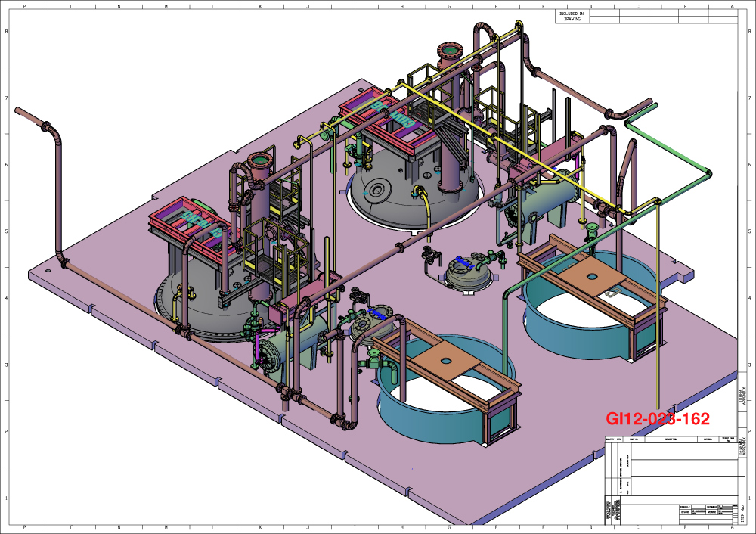This screenshot has height=534, width=756.
Task: Click the PART No. column header
Action: click(634, 439)
